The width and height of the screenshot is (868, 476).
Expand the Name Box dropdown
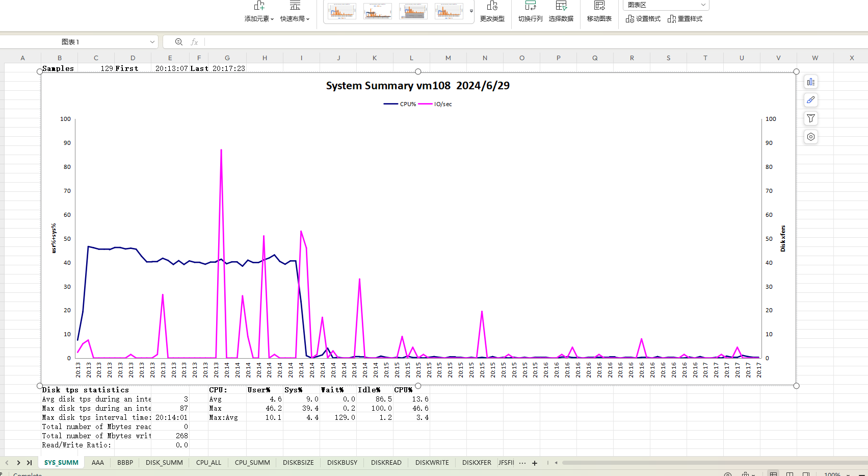pyautogui.click(x=152, y=42)
